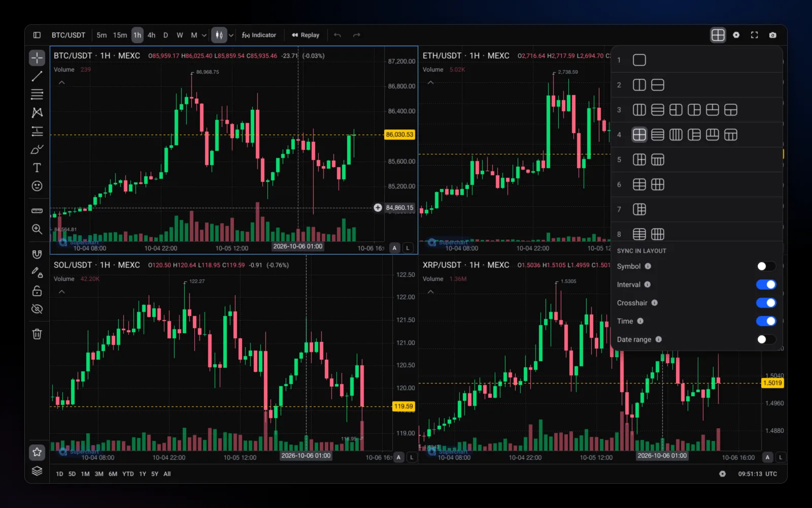Delete drawings with trash icon
This screenshot has width=812, height=508.
point(37,334)
